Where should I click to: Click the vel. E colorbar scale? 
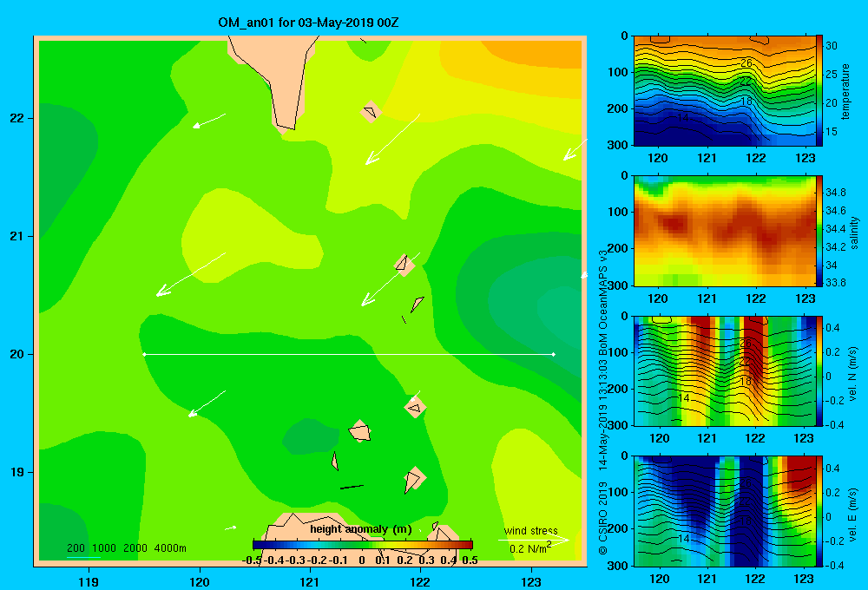pos(819,511)
